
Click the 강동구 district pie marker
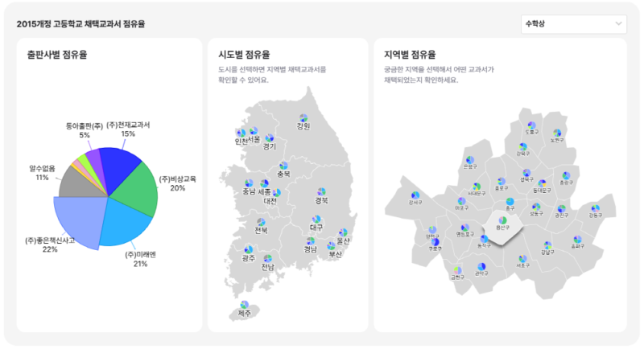(x=594, y=208)
